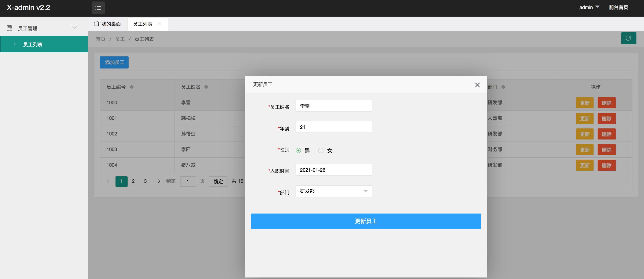The height and width of the screenshot is (279, 644).
Task: Close the 员工列表 tab with its X icon
Action: [159, 24]
